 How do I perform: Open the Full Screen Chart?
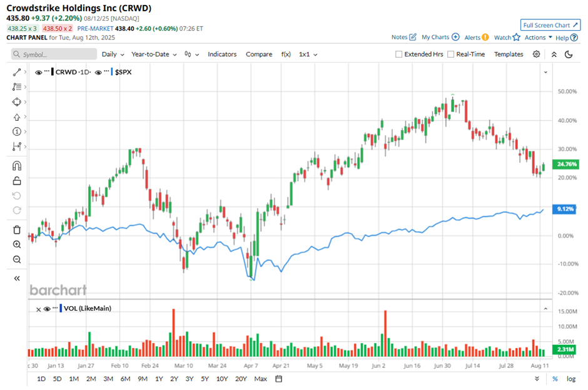coord(550,25)
